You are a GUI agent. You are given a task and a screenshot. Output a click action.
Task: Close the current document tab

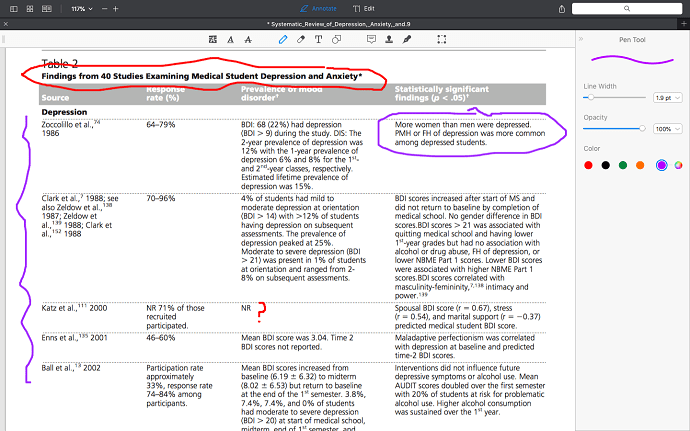tap(6, 24)
